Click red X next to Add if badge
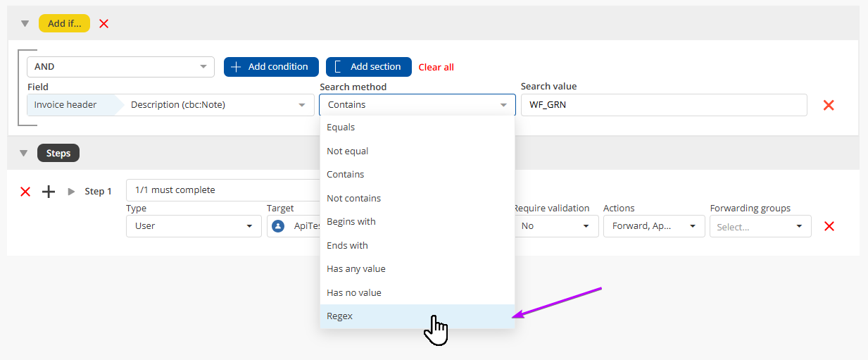 [104, 23]
